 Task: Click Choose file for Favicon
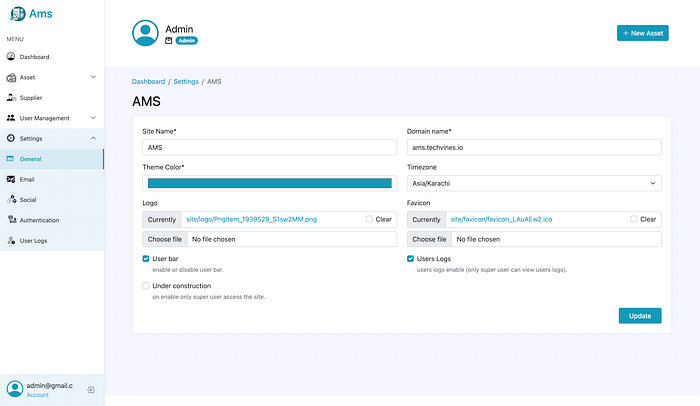[x=429, y=239]
